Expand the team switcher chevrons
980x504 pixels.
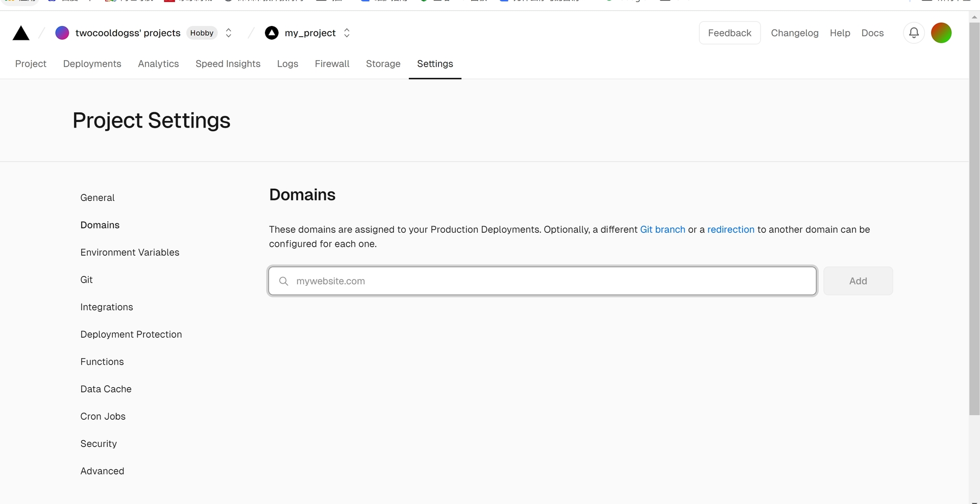pyautogui.click(x=229, y=33)
